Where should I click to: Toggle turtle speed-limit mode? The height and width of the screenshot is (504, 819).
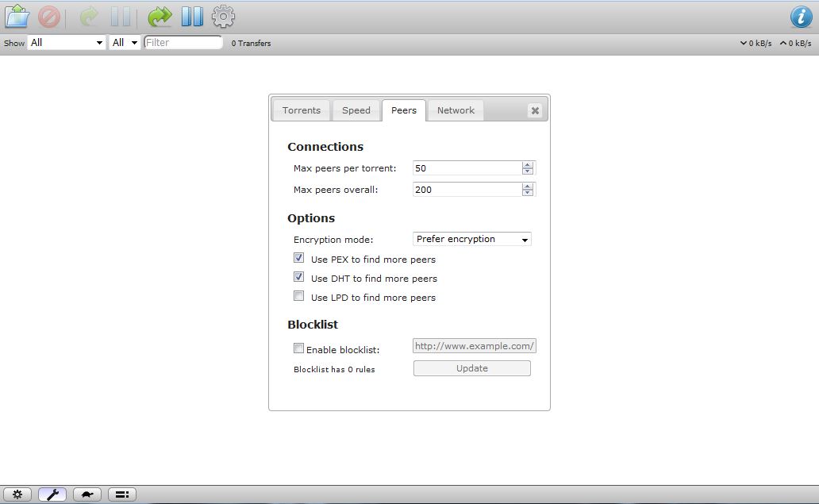[x=87, y=494]
